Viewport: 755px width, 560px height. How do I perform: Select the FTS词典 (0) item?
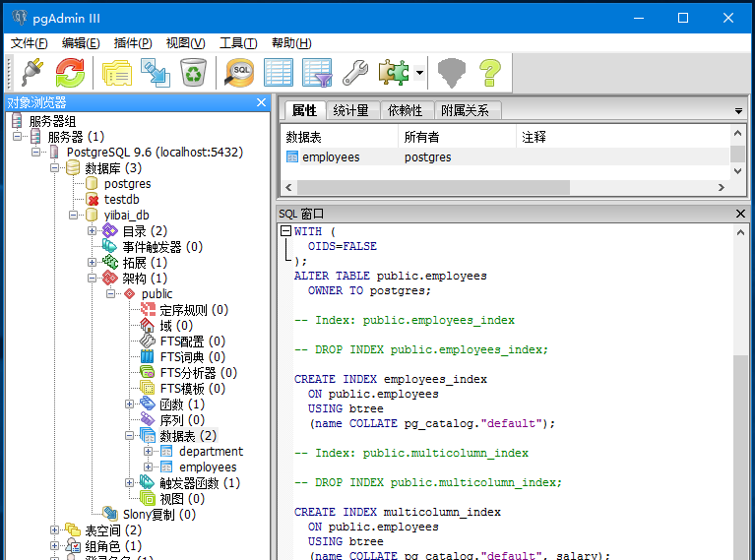click(193, 357)
